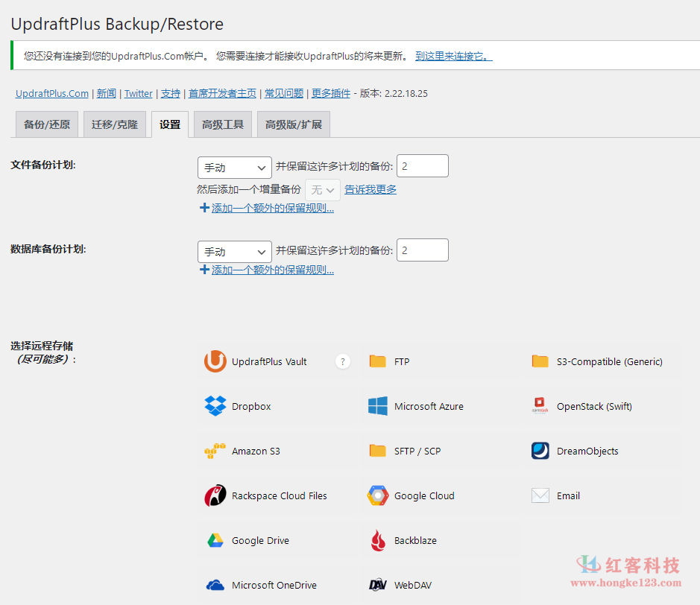
Task: Open the 首席开发者主页 link
Action: coord(222,94)
